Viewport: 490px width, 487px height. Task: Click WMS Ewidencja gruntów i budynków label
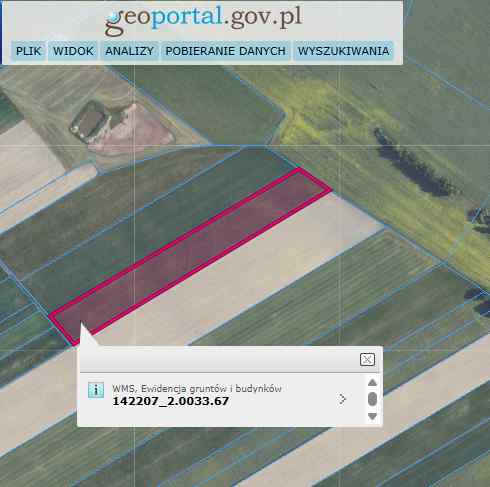click(x=197, y=389)
